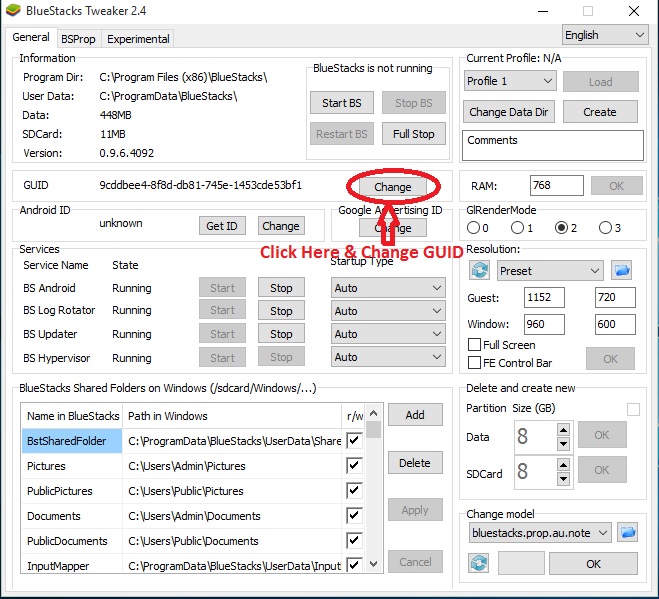Click the Create profile button
The image size is (659, 599).
click(x=600, y=112)
